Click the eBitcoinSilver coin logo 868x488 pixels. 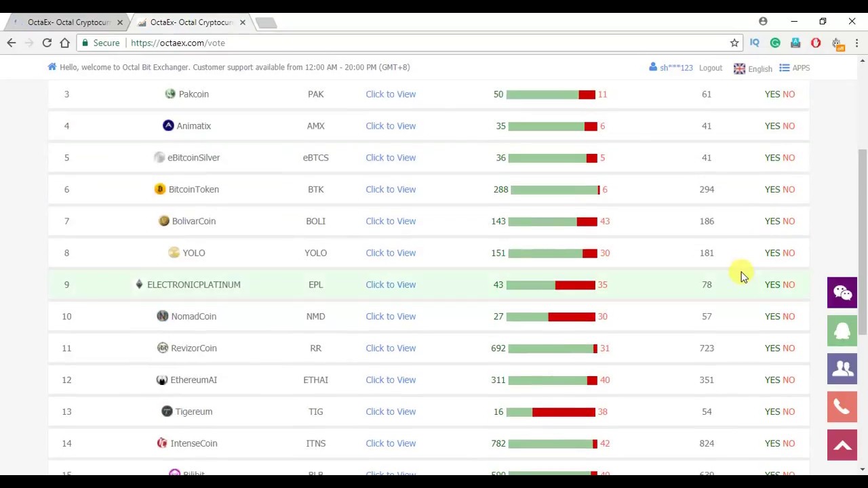tap(159, 157)
